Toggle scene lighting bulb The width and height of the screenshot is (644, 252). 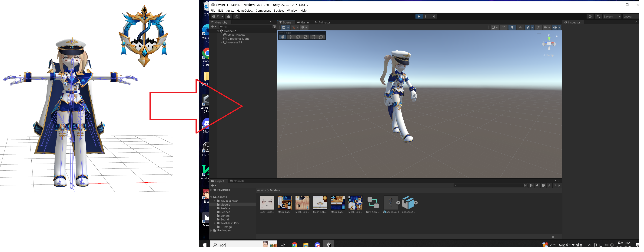[x=512, y=27]
